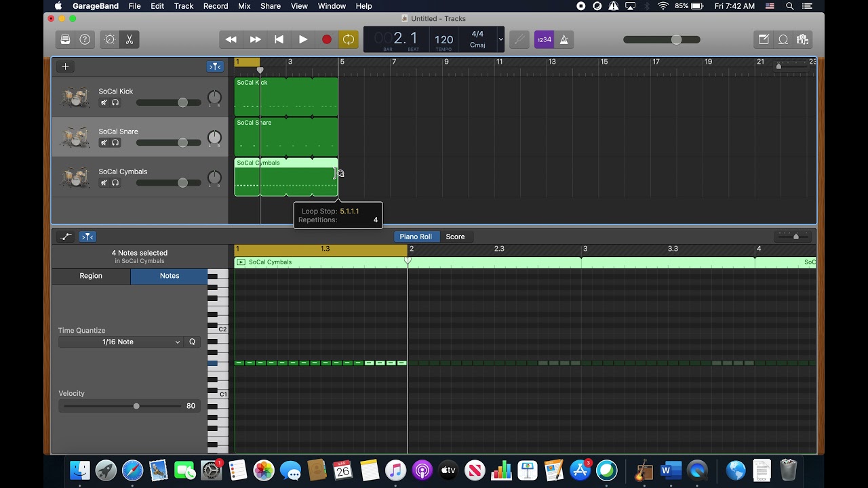This screenshot has height=488, width=868.
Task: Toggle the Metronome button
Action: coord(564,39)
